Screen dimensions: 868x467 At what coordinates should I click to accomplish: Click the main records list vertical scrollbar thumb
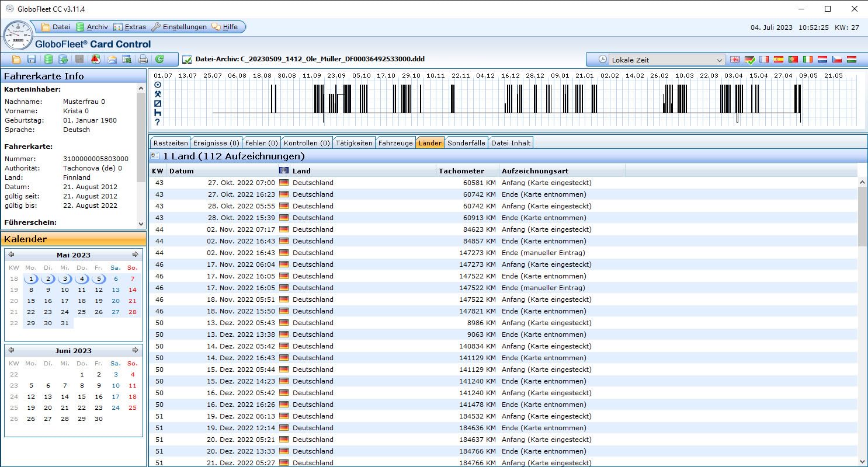tap(862, 216)
